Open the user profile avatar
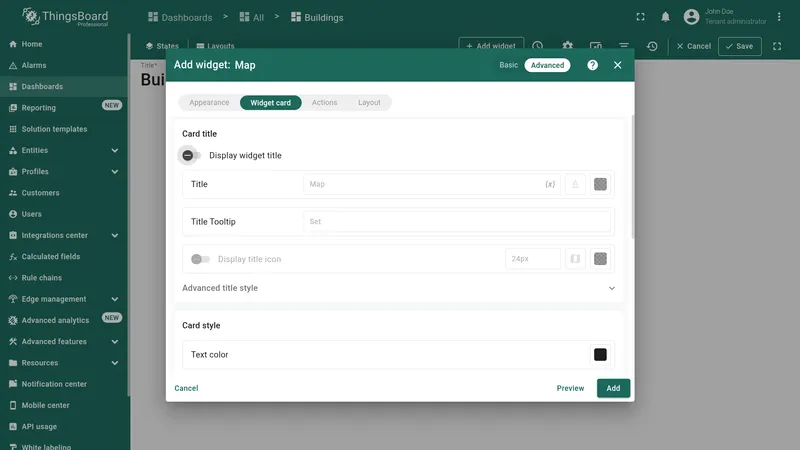The width and height of the screenshot is (800, 450). click(691, 17)
